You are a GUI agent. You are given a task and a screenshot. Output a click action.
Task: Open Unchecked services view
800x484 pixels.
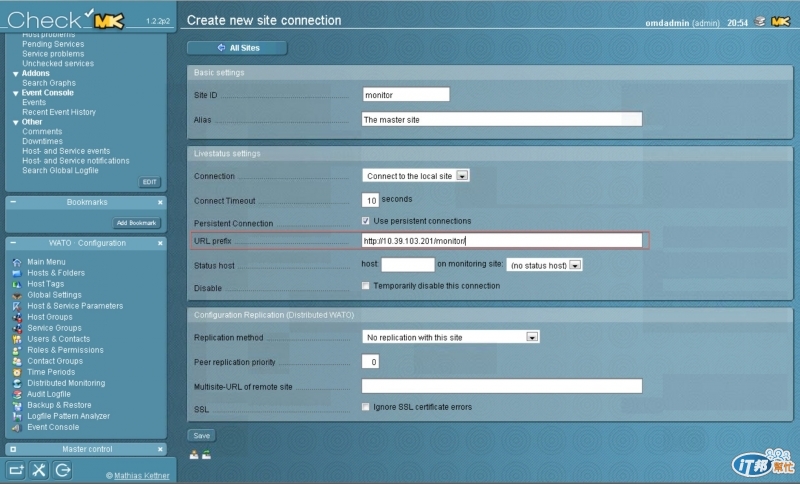coord(58,64)
